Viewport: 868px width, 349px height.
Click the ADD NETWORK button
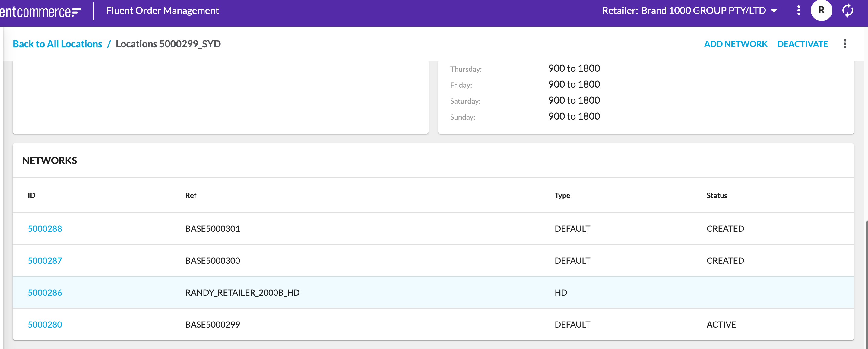(735, 44)
